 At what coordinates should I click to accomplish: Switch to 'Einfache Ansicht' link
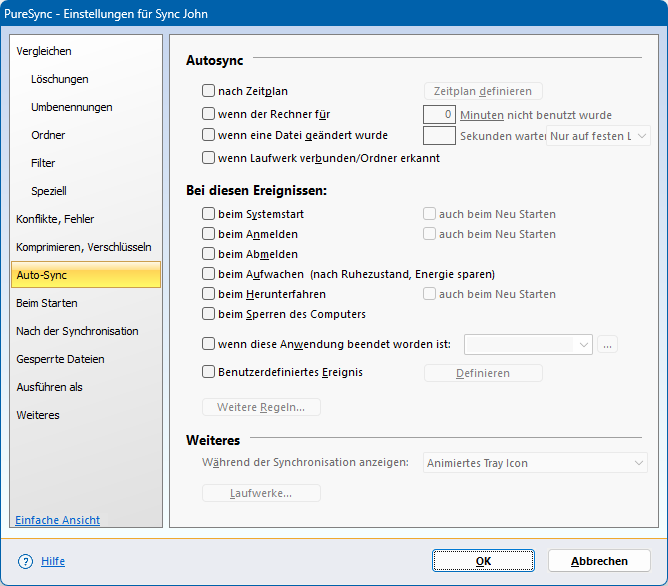pyautogui.click(x=58, y=520)
